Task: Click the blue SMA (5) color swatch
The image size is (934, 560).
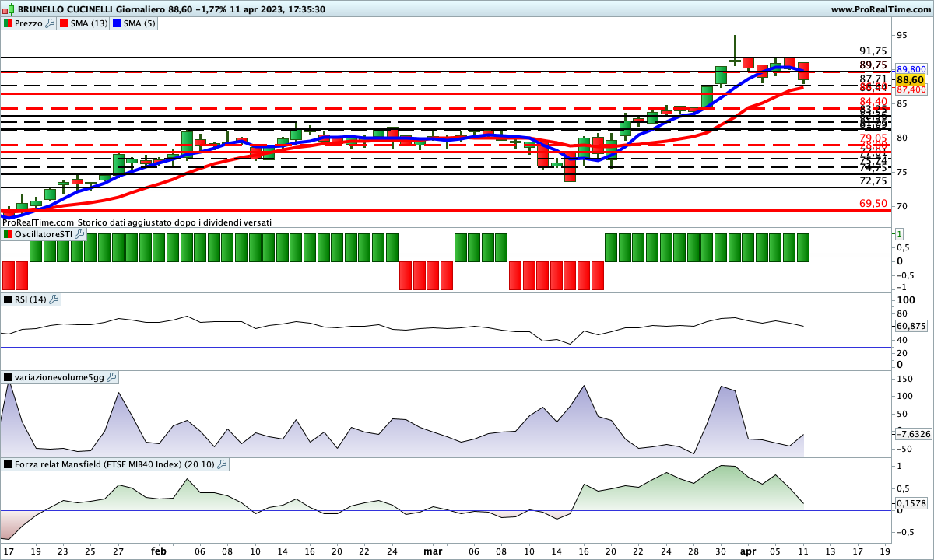Action: coord(117,23)
